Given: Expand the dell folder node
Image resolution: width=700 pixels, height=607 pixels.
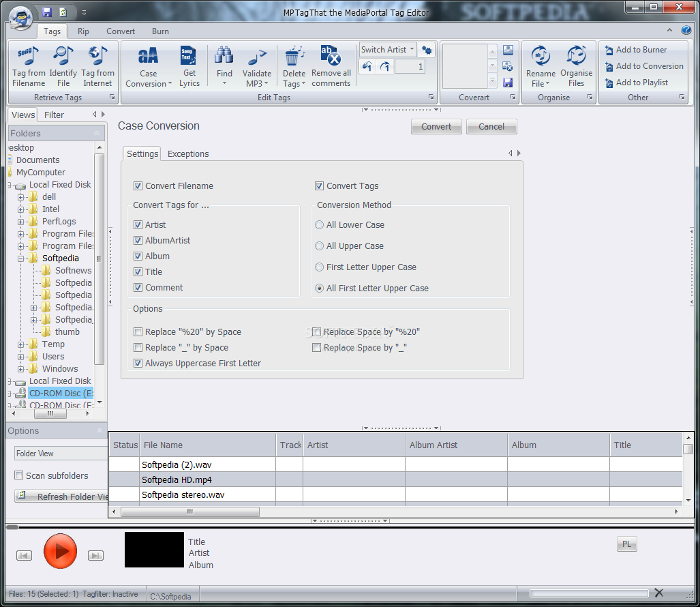Looking at the screenshot, I should [x=20, y=197].
